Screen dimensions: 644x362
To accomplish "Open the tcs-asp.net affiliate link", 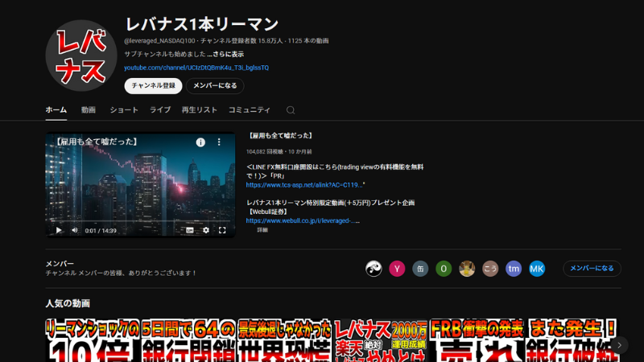I will click(x=304, y=185).
